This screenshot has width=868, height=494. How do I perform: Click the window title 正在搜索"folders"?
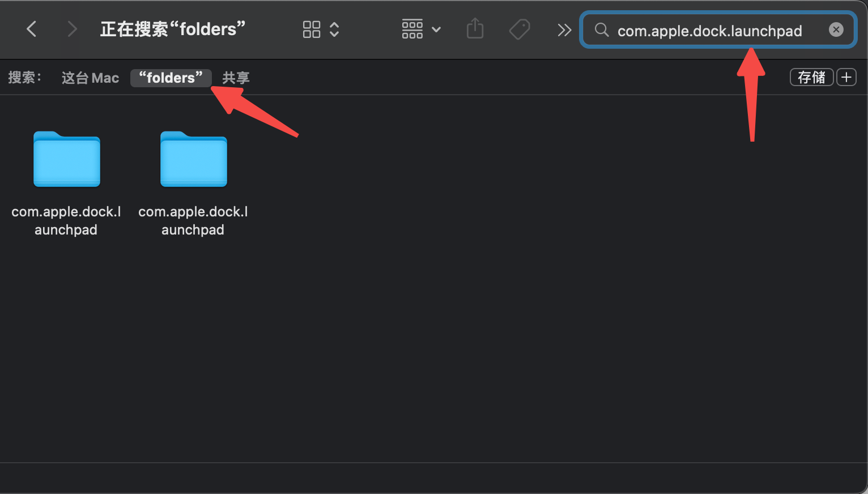click(x=173, y=29)
